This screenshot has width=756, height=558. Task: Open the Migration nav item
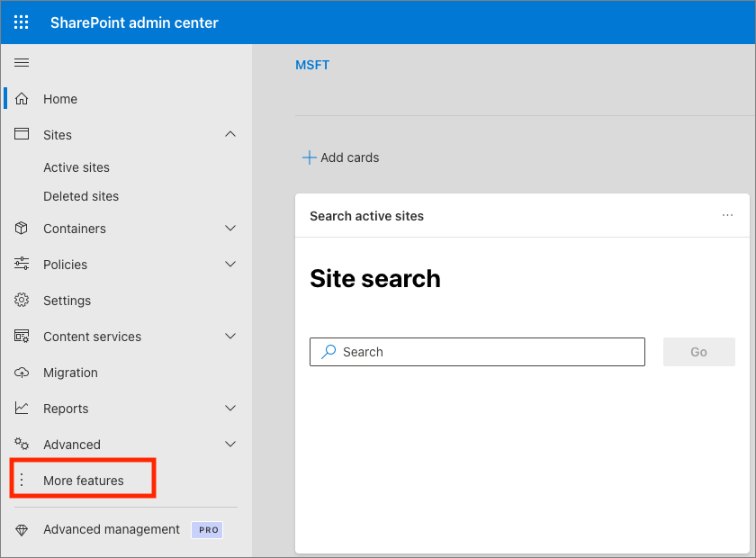124,373
